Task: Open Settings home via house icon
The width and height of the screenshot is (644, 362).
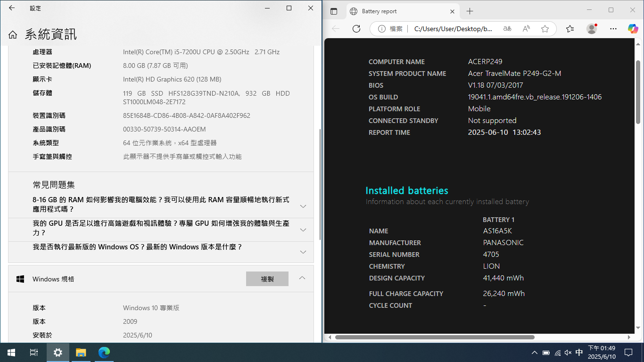Action: 13,34
